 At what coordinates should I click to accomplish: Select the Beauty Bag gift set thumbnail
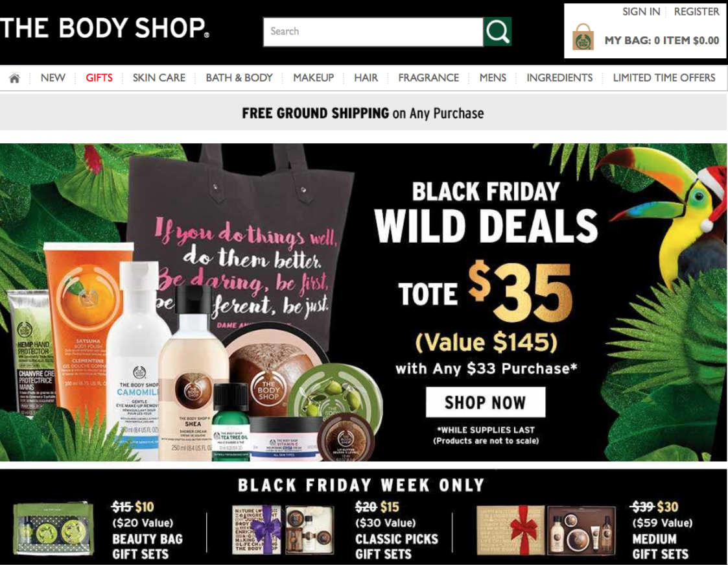tap(53, 530)
